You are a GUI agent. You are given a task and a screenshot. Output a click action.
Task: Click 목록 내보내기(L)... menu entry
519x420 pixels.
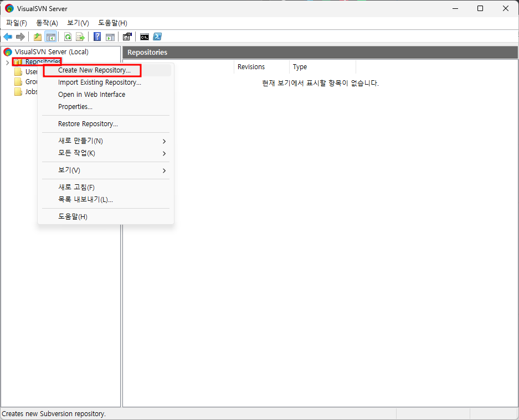point(106,200)
